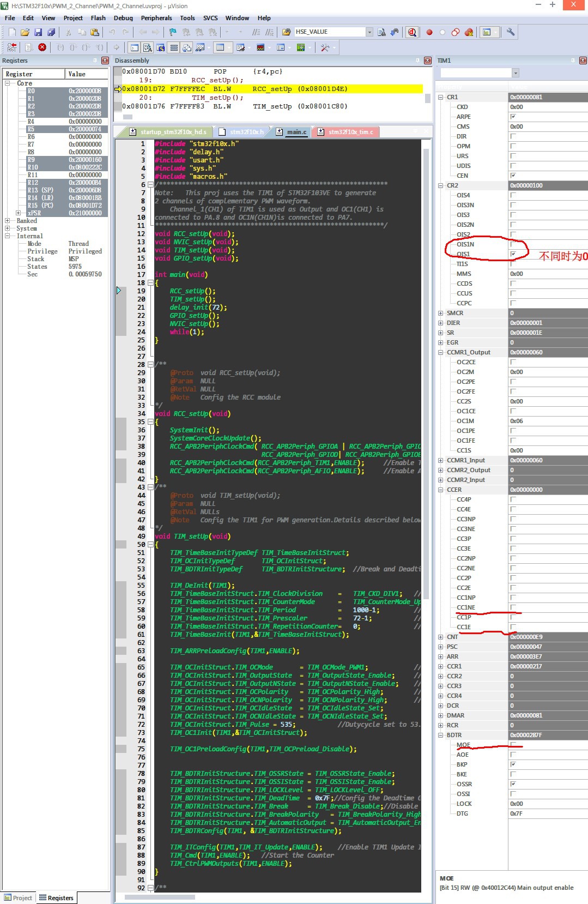
Task: Collapse code block at line 50
Action: (x=150, y=545)
